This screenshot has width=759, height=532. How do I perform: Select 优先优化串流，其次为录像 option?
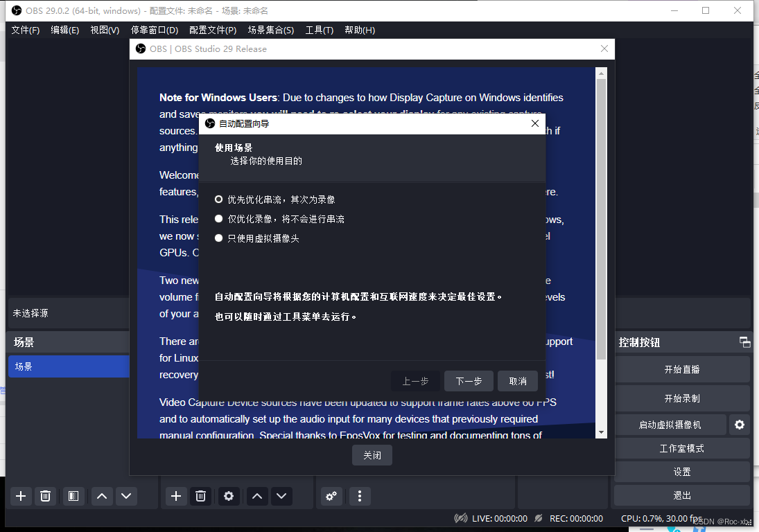tap(219, 199)
